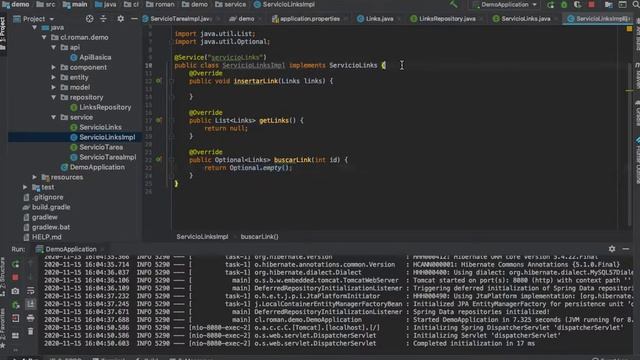Select the .gitignore file

[47, 197]
